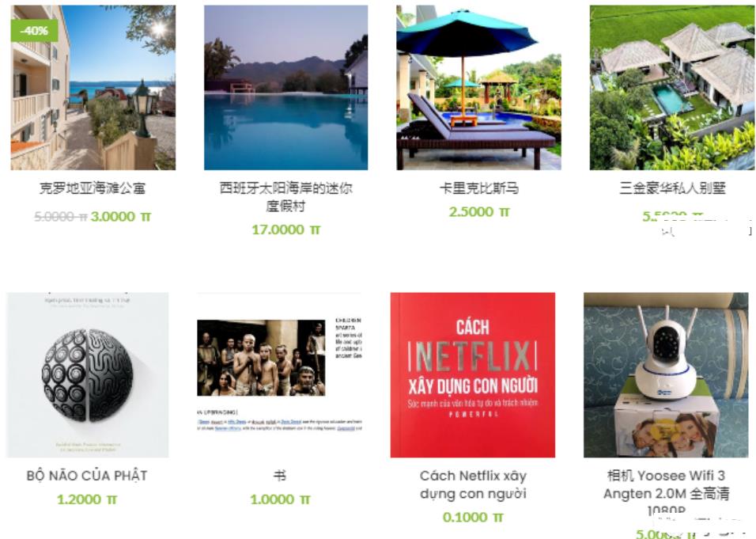The width and height of the screenshot is (756, 539).
Task: Open the Croatian beach apartment photo
Action: (x=93, y=87)
